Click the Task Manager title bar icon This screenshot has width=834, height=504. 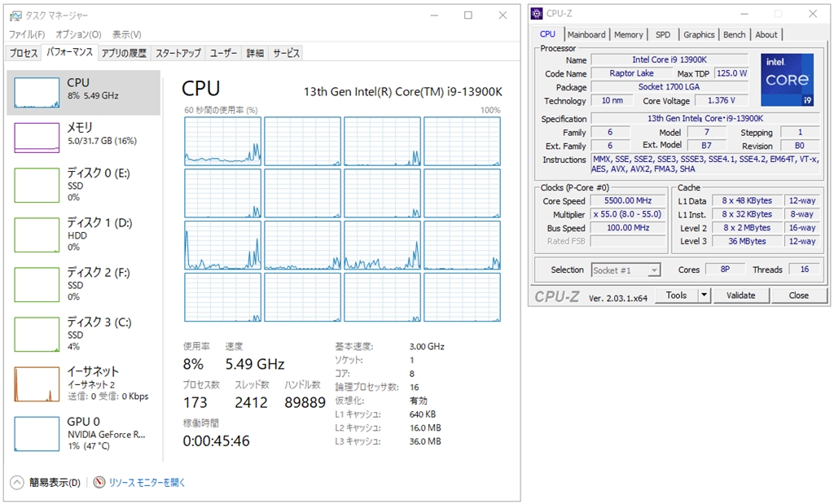click(15, 16)
